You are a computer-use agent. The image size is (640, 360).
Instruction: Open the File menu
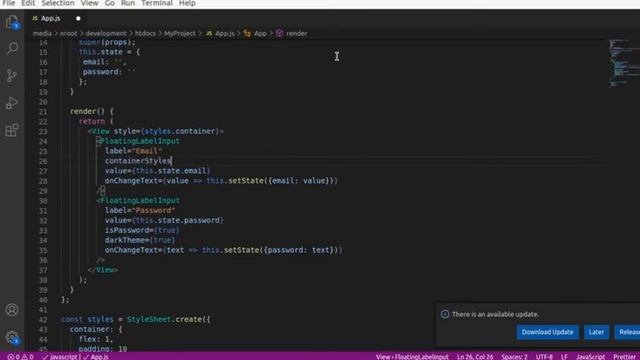pyautogui.click(x=9, y=3)
